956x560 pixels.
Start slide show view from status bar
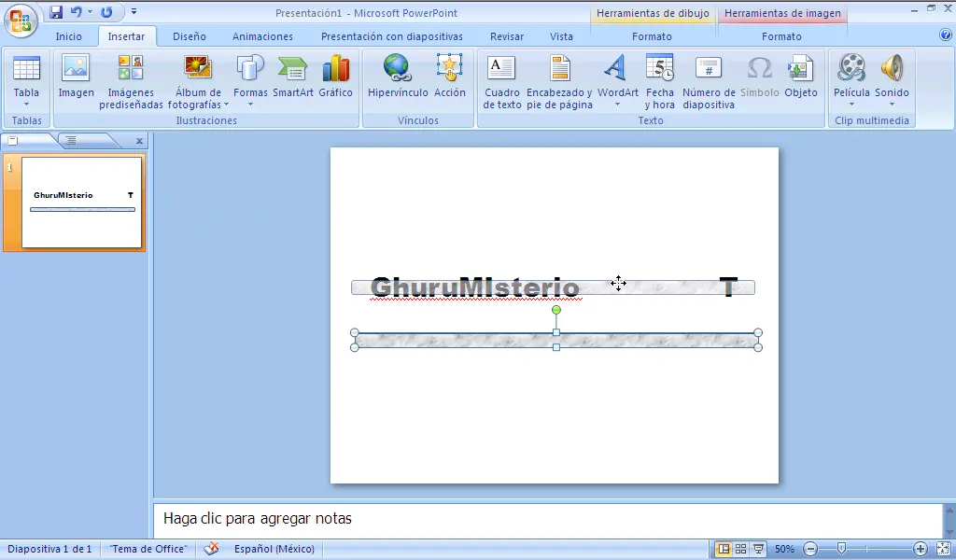pos(758,549)
